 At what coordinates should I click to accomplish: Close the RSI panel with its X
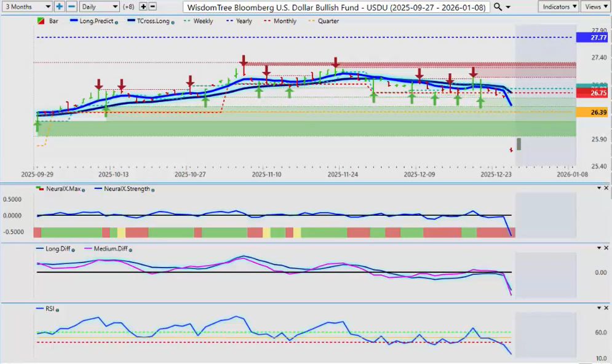point(606,309)
